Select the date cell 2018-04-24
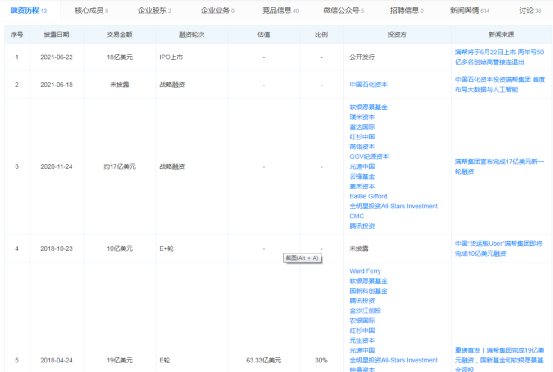Image resolution: width=553 pixels, height=372 pixels. coord(56,360)
